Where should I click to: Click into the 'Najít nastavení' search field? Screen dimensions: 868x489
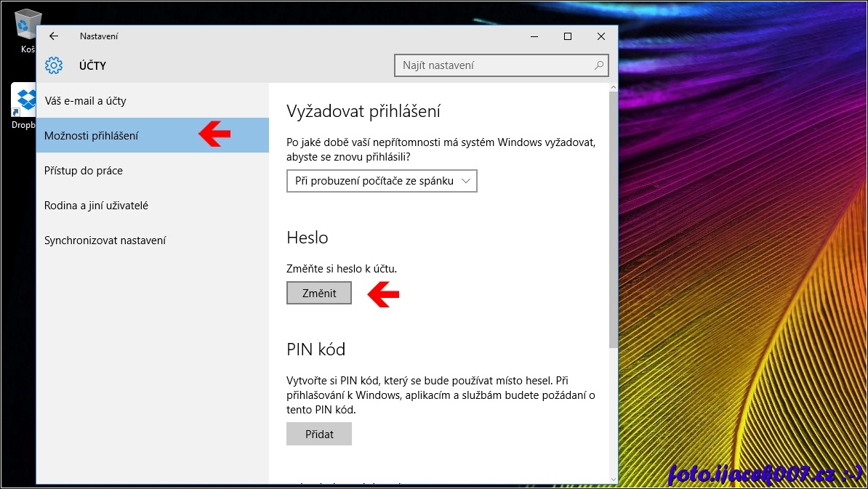click(x=494, y=65)
